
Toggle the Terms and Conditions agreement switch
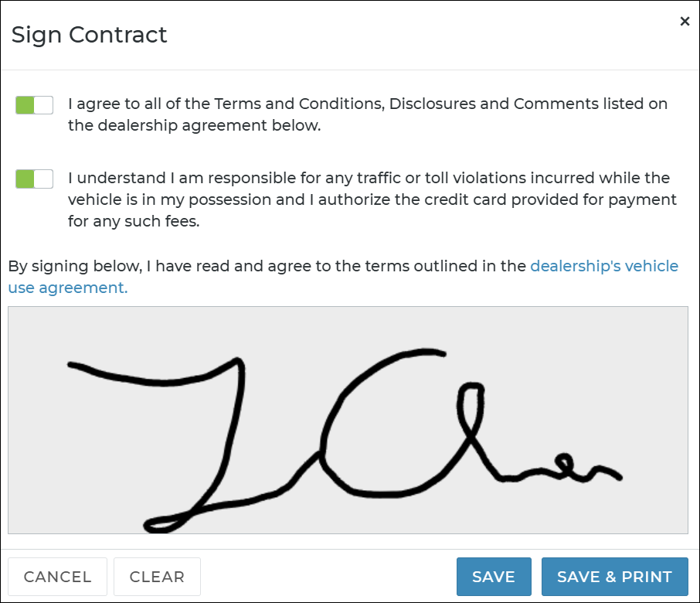click(34, 105)
